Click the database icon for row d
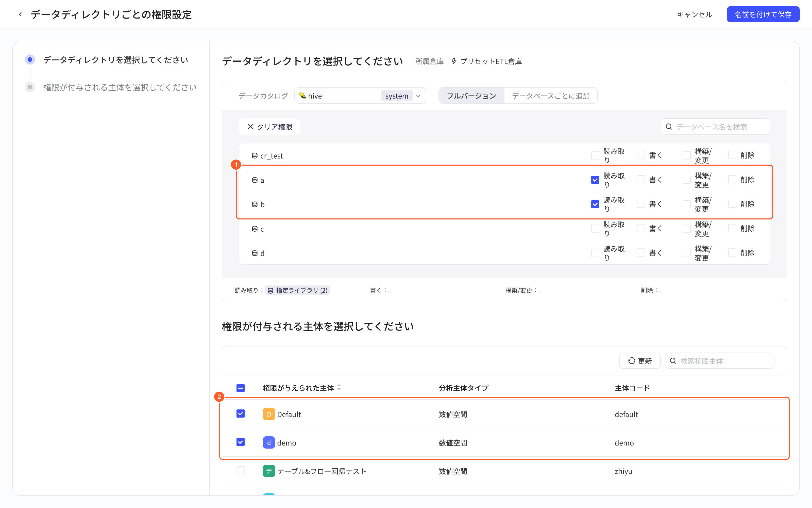The image size is (812, 508). pos(255,253)
